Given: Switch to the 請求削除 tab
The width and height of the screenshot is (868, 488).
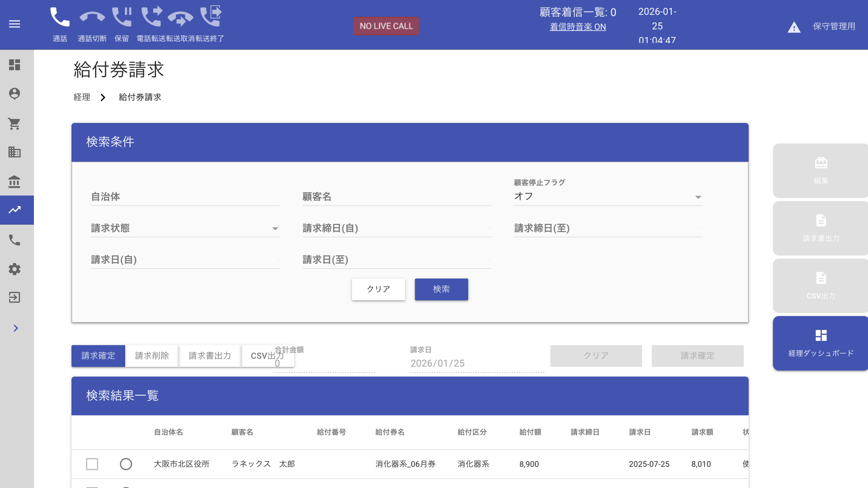Looking at the screenshot, I should pos(152,356).
